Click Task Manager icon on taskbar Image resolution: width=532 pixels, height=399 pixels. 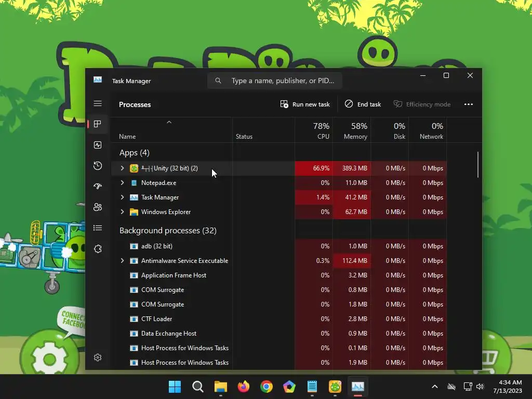click(x=358, y=387)
